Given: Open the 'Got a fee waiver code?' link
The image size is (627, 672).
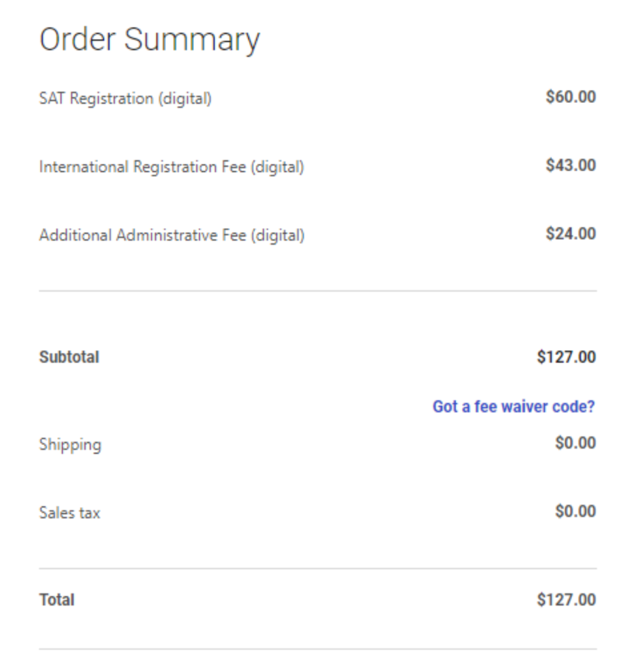Looking at the screenshot, I should (x=514, y=407).
